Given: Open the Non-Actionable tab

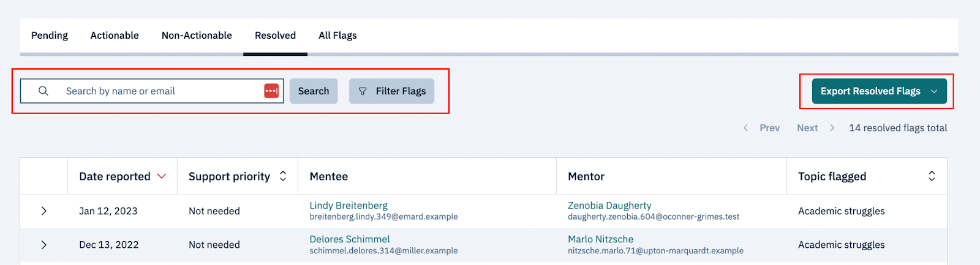Looking at the screenshot, I should coord(197,36).
